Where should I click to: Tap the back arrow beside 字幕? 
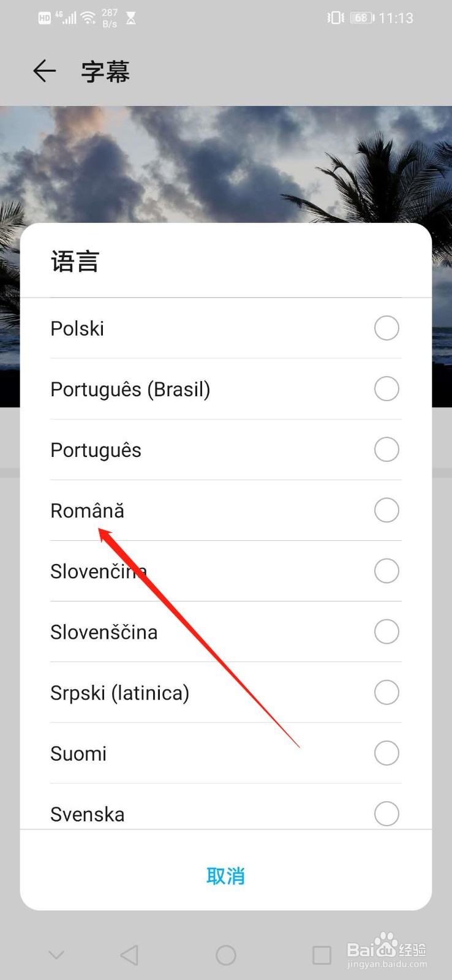(44, 71)
